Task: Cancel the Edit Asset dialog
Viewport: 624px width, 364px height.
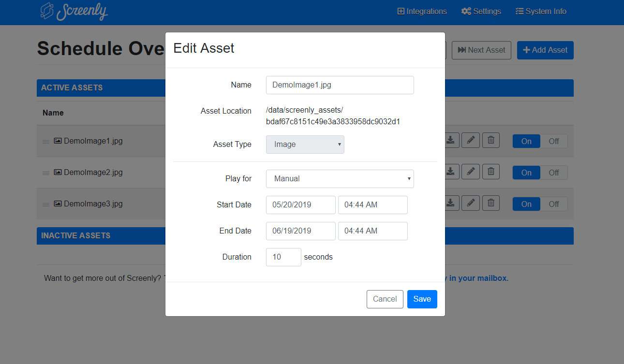Action: [x=385, y=299]
